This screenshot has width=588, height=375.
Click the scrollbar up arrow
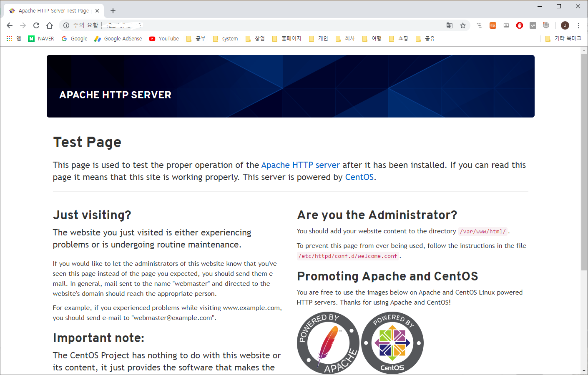point(584,50)
